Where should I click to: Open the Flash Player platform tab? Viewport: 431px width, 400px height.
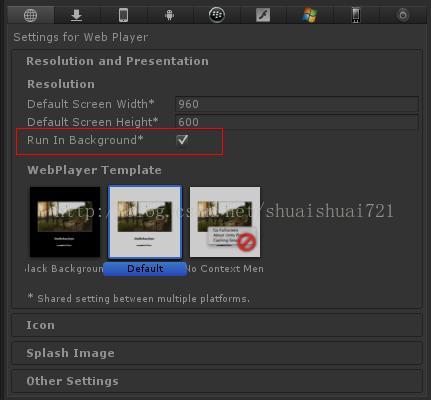[x=263, y=15]
